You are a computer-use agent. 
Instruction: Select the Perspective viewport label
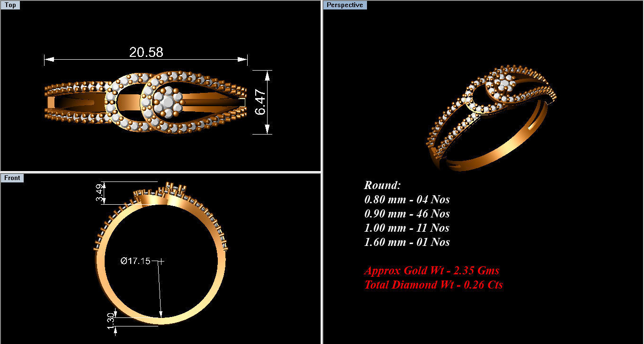(345, 5)
